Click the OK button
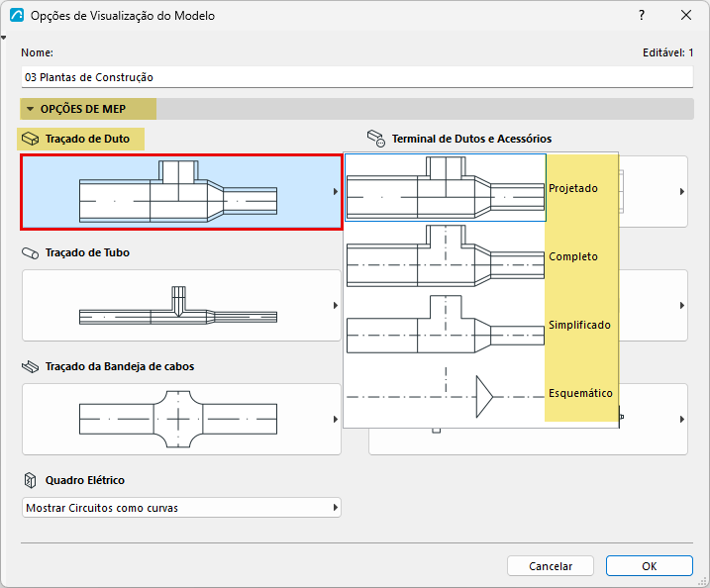710x588 pixels. coord(650,566)
